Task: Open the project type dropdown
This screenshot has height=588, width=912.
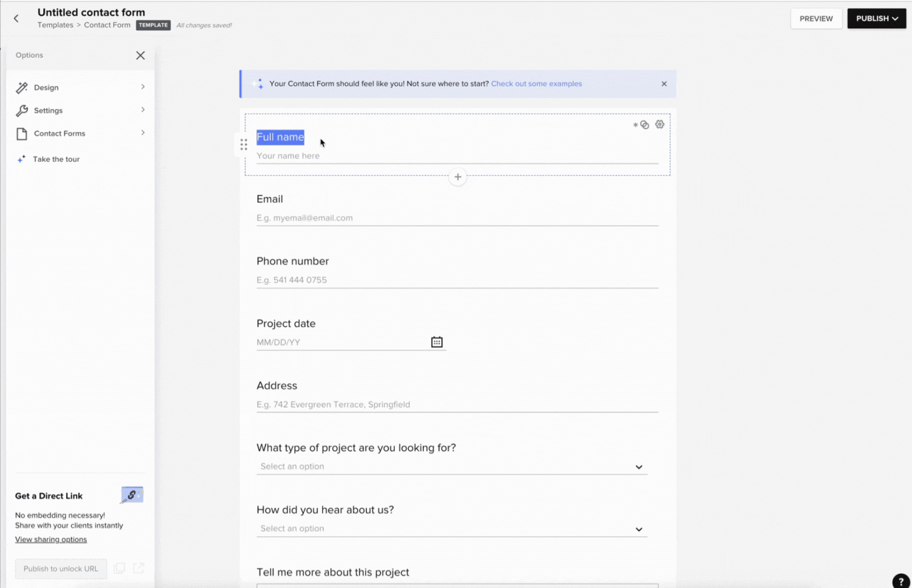Action: [x=451, y=467]
